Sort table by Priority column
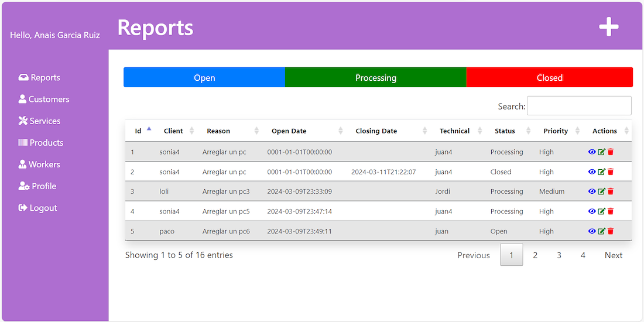This screenshot has width=644, height=322. (x=555, y=131)
